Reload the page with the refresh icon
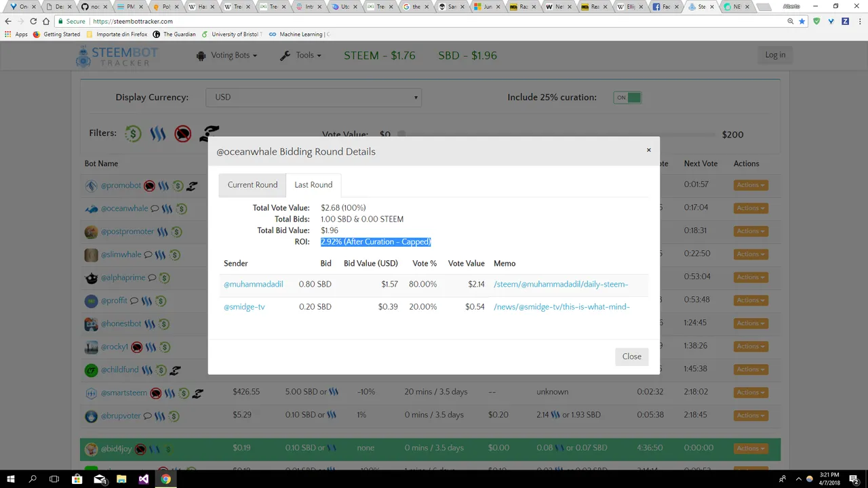868x488 pixels. click(33, 21)
